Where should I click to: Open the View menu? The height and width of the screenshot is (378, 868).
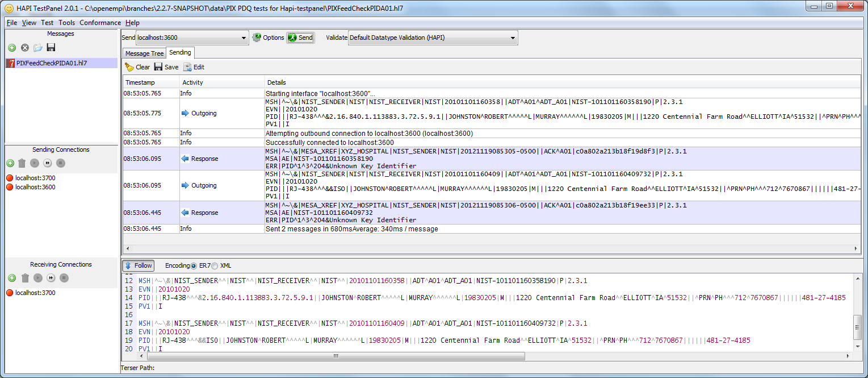[29, 23]
